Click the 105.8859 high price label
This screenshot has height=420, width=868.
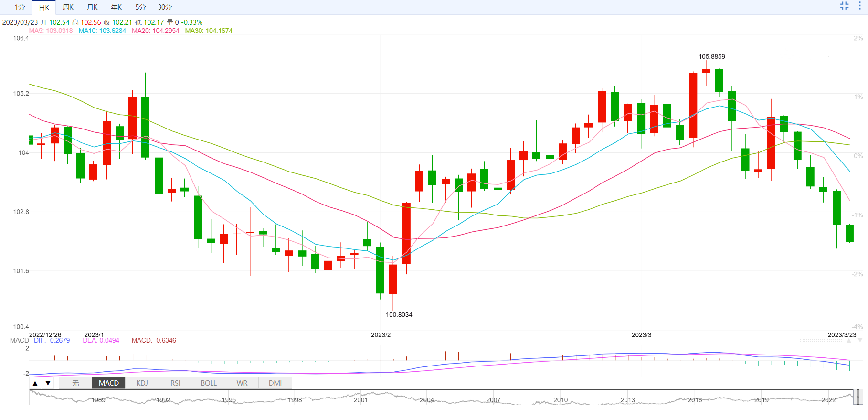(x=712, y=56)
